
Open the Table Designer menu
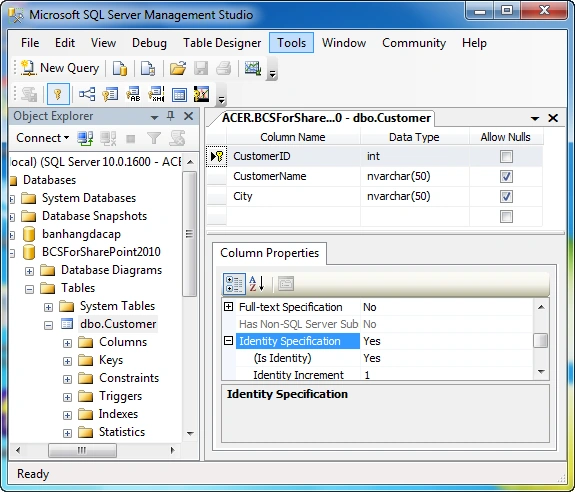222,43
